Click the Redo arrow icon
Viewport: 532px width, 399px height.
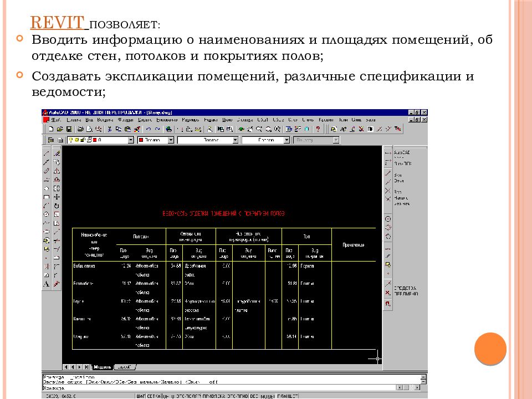[x=157, y=129]
